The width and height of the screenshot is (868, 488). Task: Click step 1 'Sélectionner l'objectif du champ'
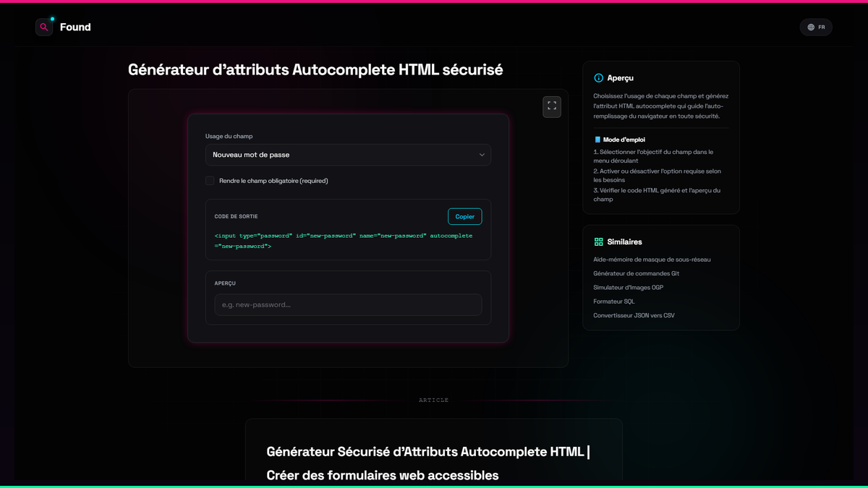point(653,156)
